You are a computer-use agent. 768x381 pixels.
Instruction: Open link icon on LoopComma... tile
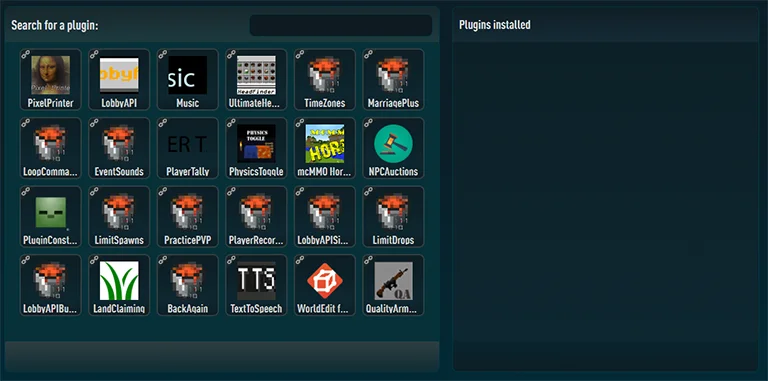coord(25,122)
